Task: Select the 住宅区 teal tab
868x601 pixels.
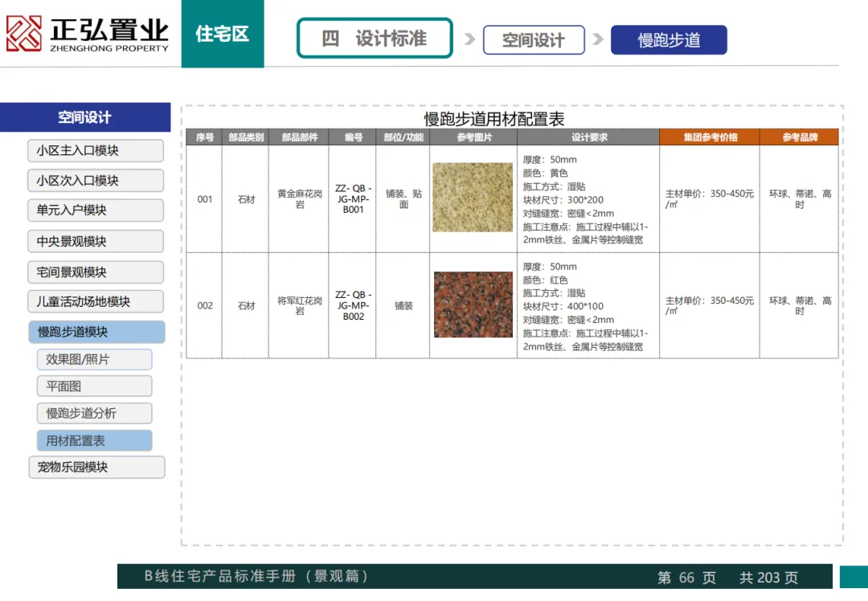Action: coord(223,34)
